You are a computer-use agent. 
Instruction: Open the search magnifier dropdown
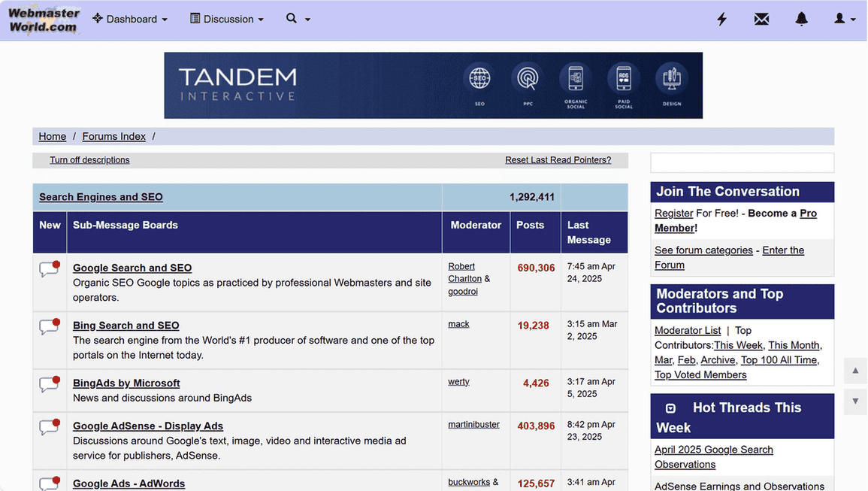(x=298, y=20)
